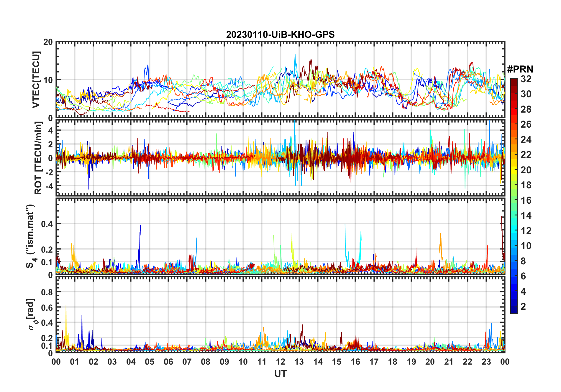Click colorbar tick label 10
The image size is (561, 392).
coord(526,246)
